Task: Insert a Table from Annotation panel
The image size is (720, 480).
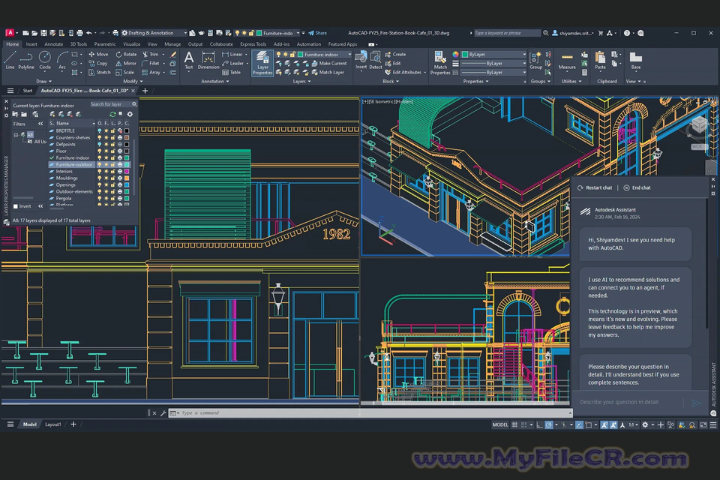Action: click(231, 72)
